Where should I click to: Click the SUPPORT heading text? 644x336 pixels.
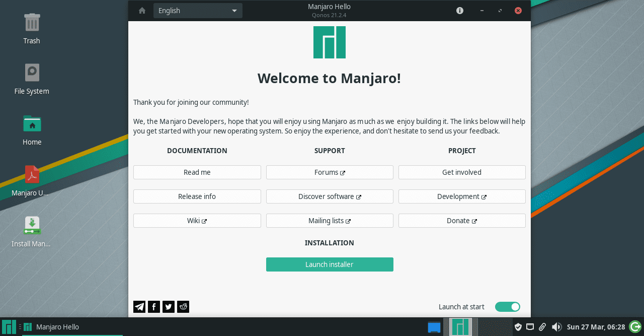(x=330, y=151)
